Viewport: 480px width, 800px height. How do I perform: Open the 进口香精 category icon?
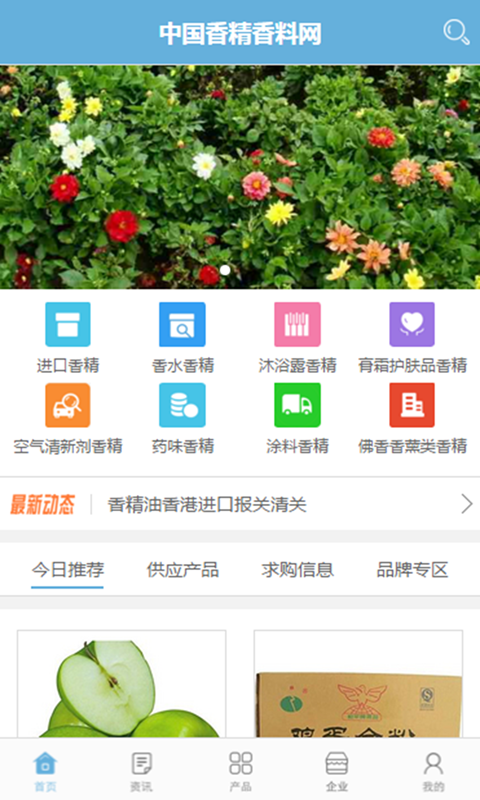68,324
